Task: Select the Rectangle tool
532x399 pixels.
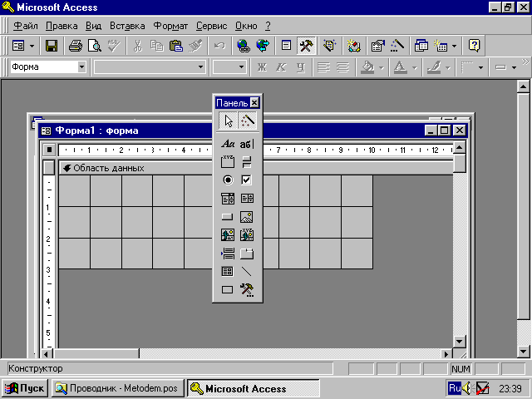Action: click(x=228, y=290)
